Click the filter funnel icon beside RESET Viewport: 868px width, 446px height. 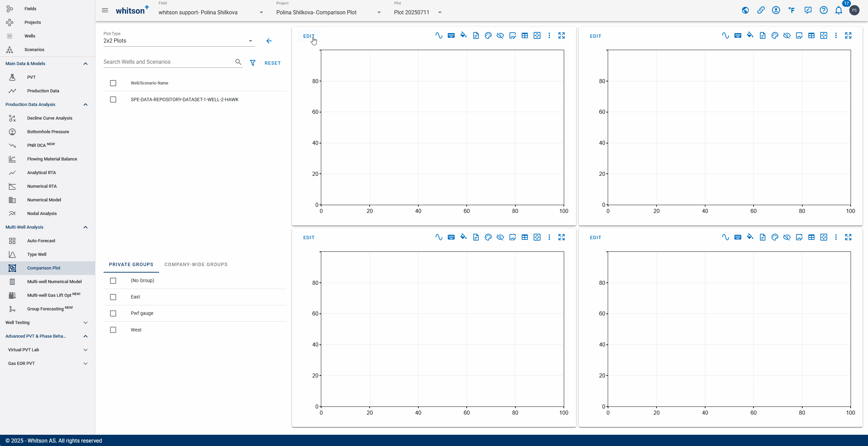(x=253, y=63)
